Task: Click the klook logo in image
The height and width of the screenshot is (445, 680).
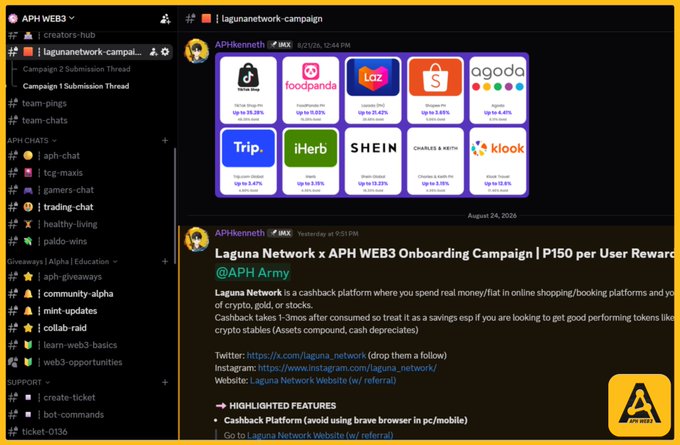Action: 498,148
